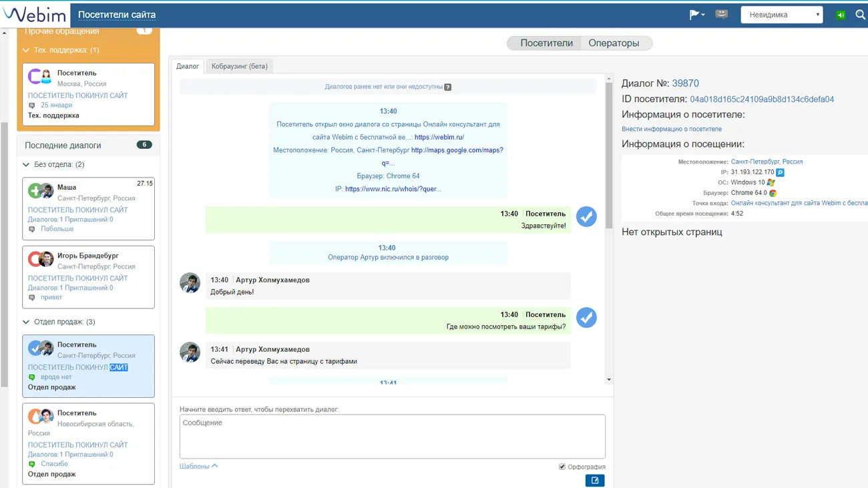This screenshot has width=868, height=488.
Task: Open the Кобраузинг (бета) tab
Action: [x=239, y=66]
